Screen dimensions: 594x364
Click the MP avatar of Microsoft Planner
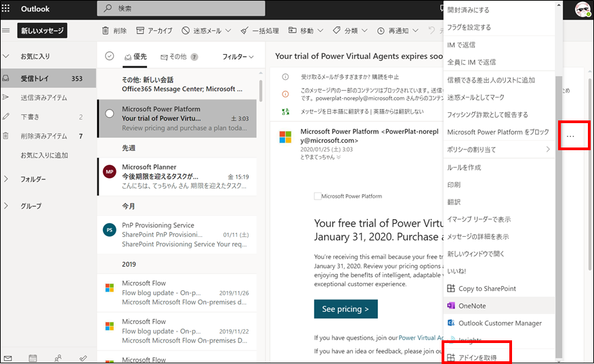(x=110, y=172)
